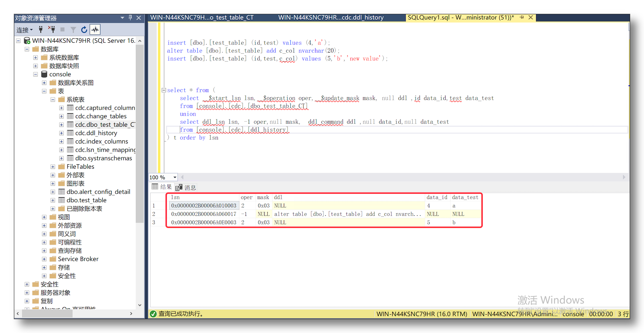Click the Filter funnel icon in Object Explorer
This screenshot has width=644, height=333.
pos(73,30)
